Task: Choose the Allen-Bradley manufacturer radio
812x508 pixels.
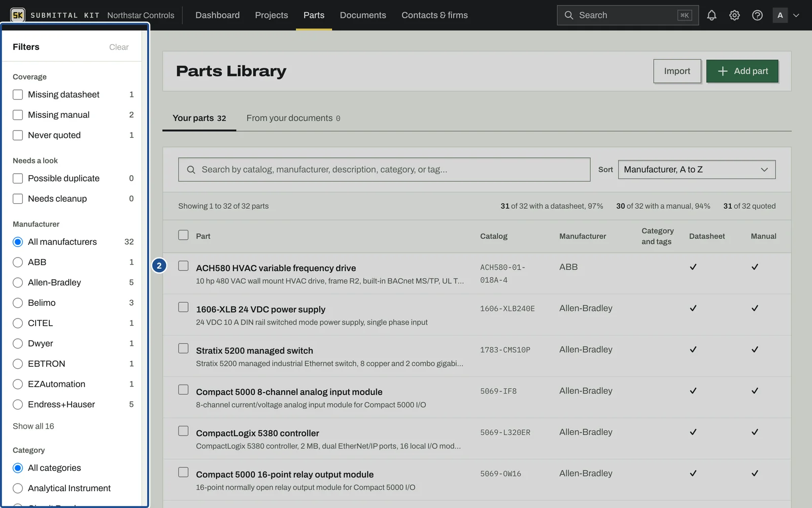Action: click(18, 282)
